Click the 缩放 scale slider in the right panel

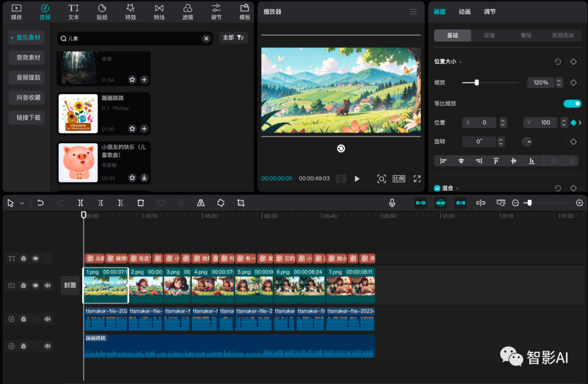pyautogui.click(x=477, y=83)
